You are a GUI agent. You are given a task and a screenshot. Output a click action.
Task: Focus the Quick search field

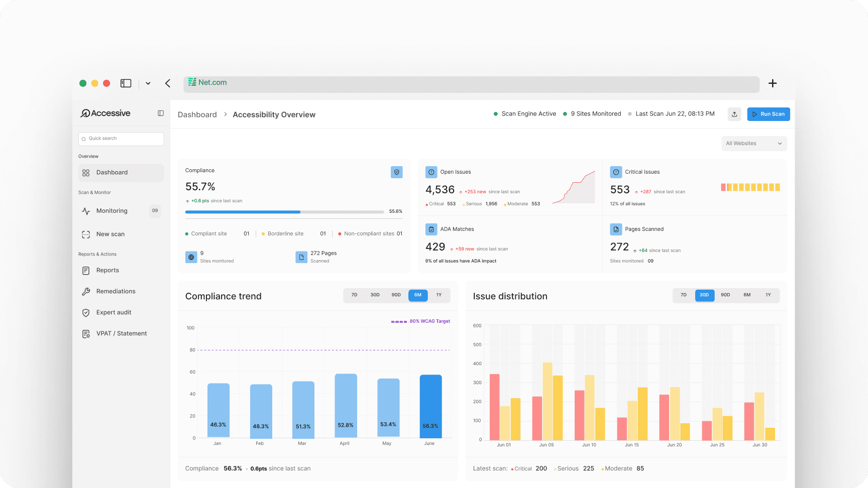pyautogui.click(x=121, y=139)
